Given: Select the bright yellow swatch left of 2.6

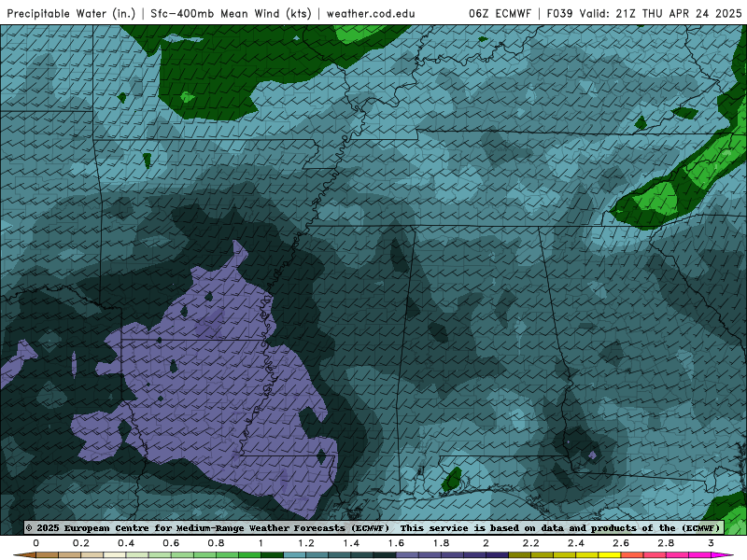Looking at the screenshot, I should [610, 555].
